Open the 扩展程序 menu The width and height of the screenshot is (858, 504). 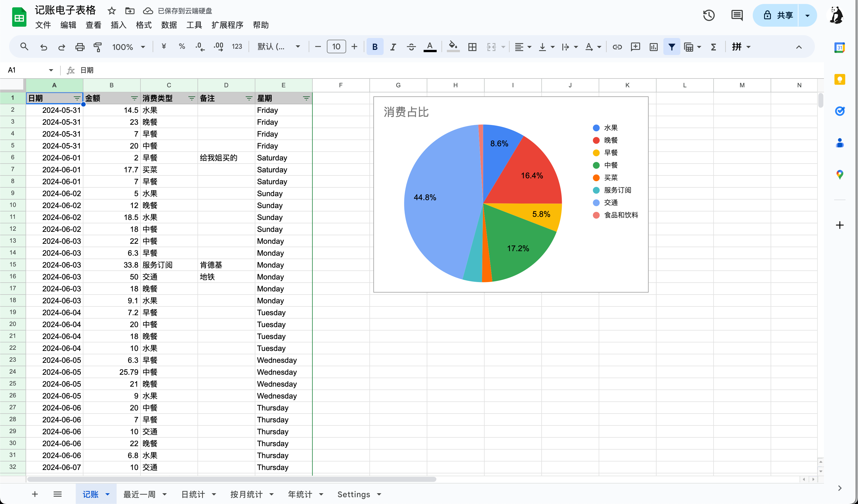click(227, 25)
